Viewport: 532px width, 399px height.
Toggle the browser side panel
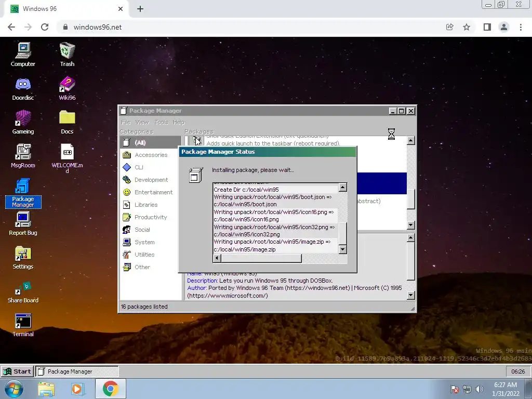487,27
